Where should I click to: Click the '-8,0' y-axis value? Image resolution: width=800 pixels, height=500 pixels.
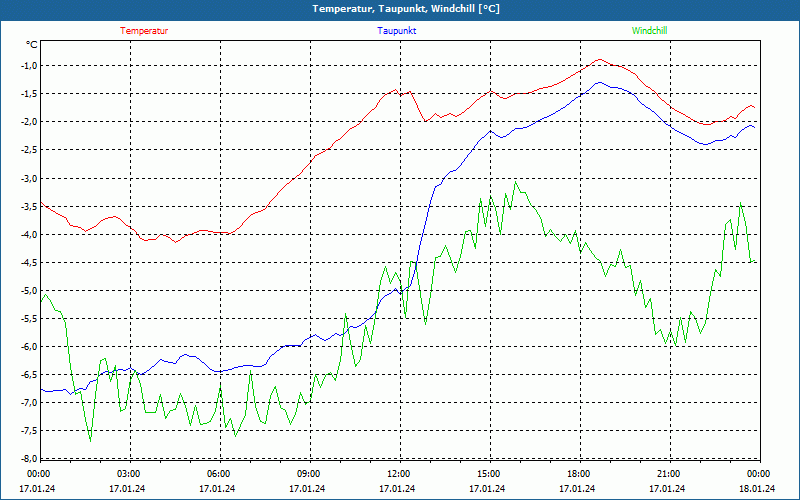click(x=29, y=458)
